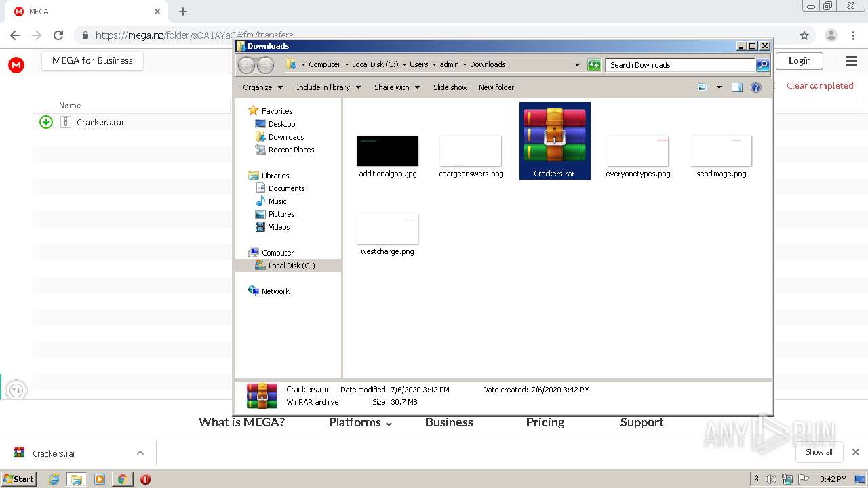
Task: Open Pricing link on MEGA
Action: [x=545, y=422]
